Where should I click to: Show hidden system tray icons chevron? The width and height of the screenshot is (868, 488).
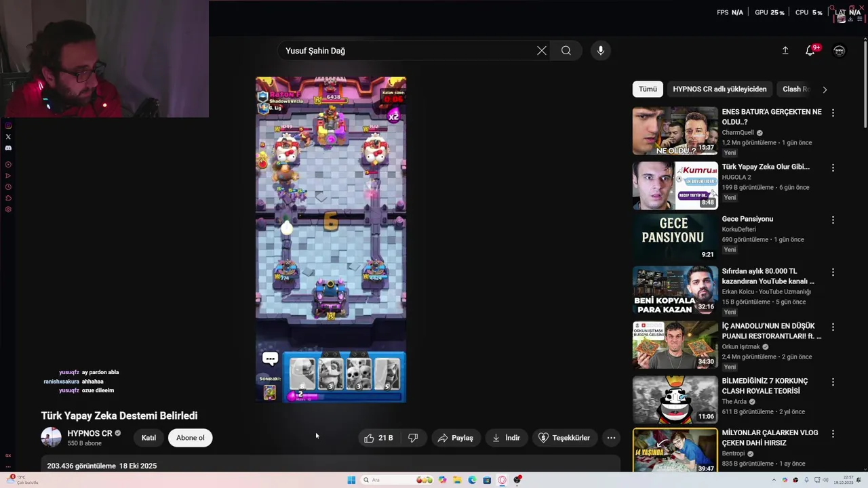coord(774,480)
